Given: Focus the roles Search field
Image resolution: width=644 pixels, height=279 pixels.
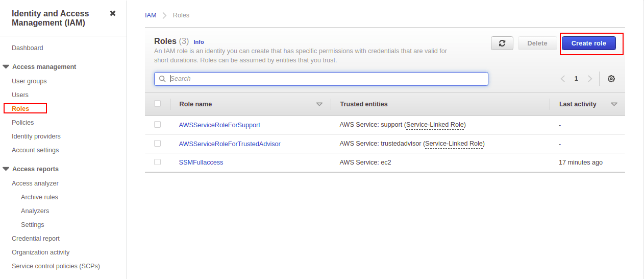Looking at the screenshot, I should click(321, 79).
